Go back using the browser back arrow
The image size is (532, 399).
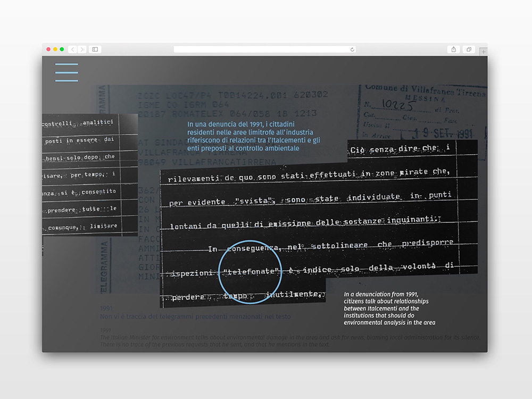[72, 49]
